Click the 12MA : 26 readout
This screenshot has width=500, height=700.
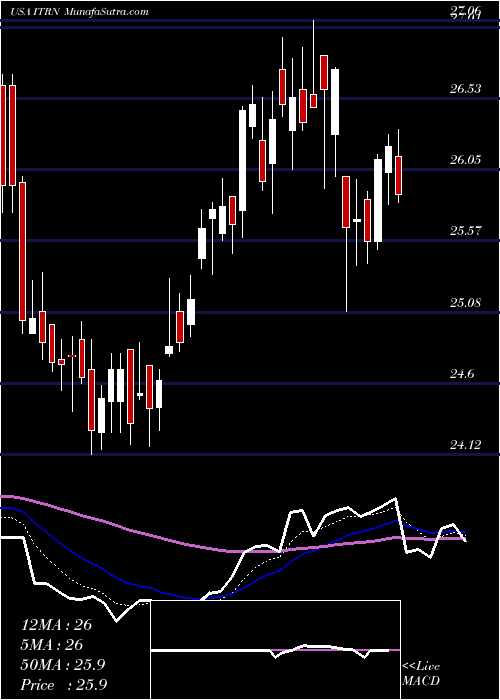(56, 625)
